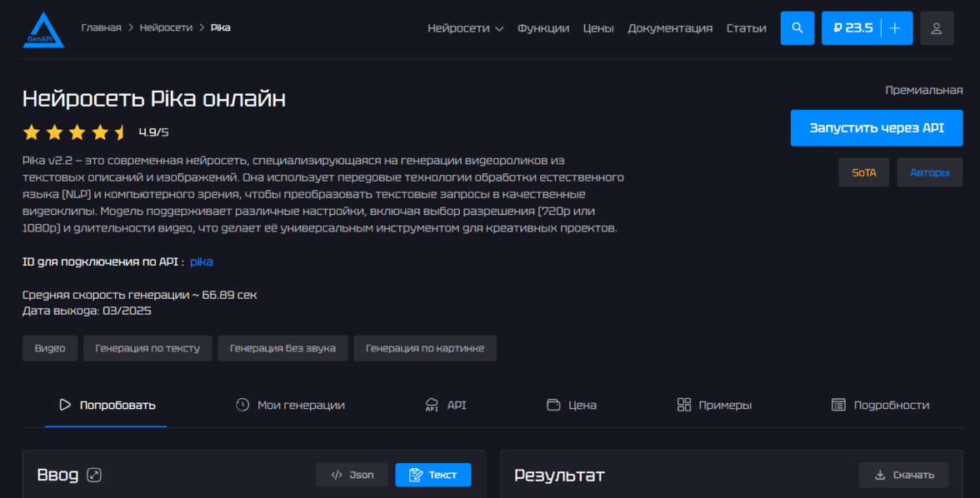Viewport: 980px width, 498px height.
Task: Go to Документация page
Action: click(x=670, y=28)
